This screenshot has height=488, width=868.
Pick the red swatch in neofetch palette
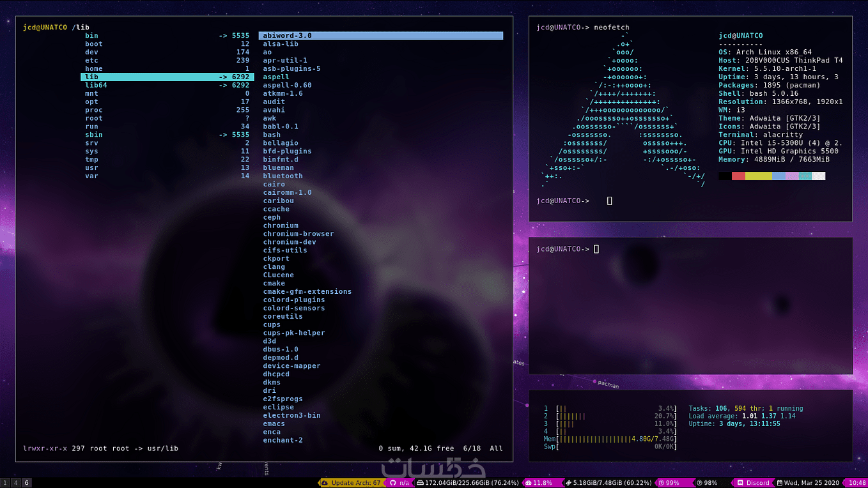click(738, 176)
